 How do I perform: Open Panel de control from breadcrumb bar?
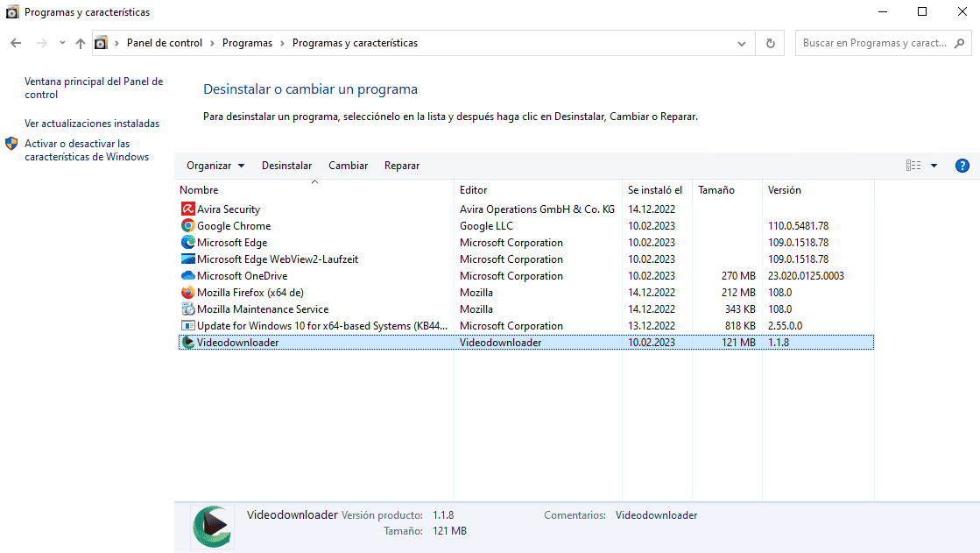point(165,42)
